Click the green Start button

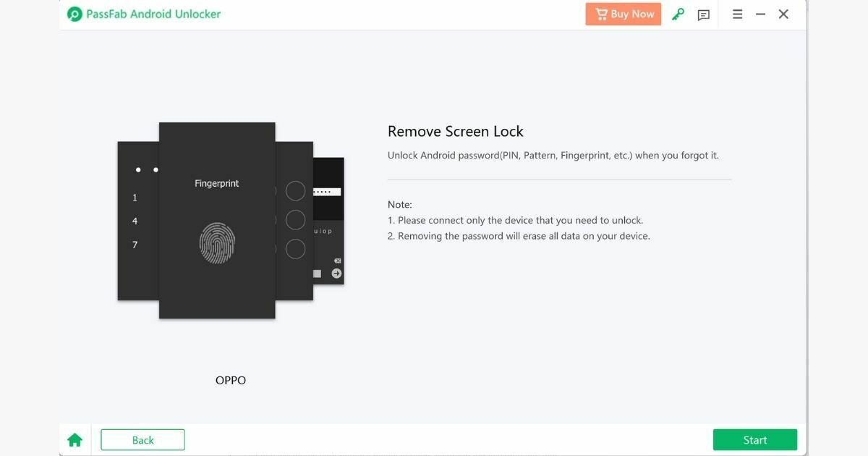point(754,440)
